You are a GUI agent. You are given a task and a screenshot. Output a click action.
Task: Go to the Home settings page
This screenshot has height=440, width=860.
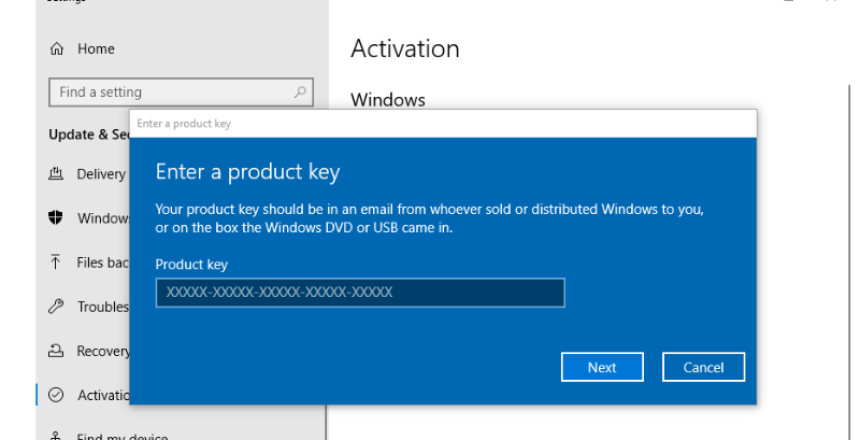coord(96,49)
